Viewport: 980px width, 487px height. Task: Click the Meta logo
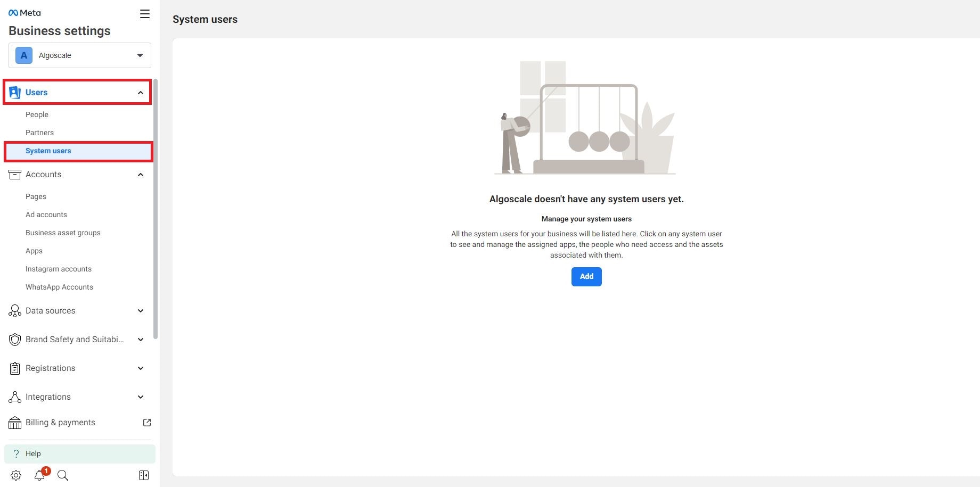(24, 13)
